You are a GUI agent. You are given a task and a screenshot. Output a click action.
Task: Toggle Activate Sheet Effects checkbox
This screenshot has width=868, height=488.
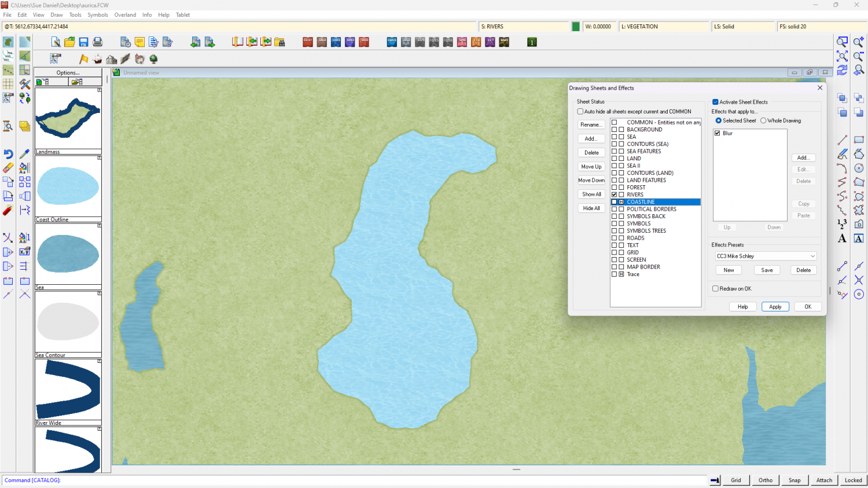[715, 102]
